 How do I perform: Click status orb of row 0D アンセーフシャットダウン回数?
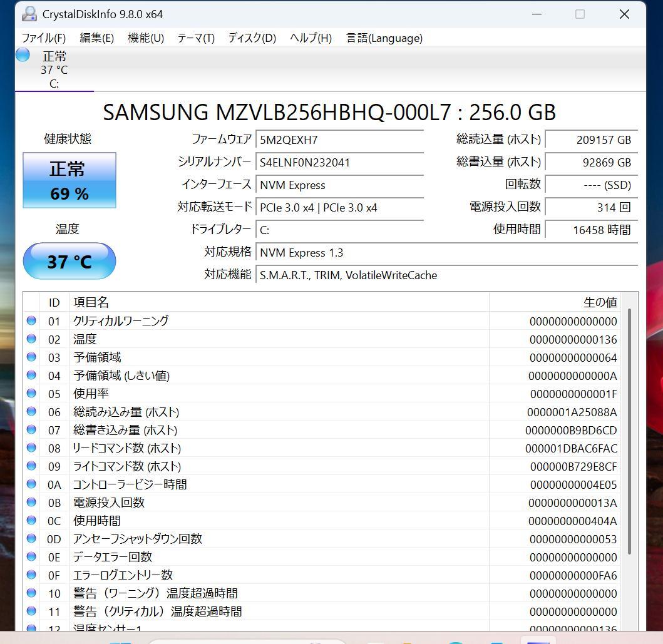point(31,538)
